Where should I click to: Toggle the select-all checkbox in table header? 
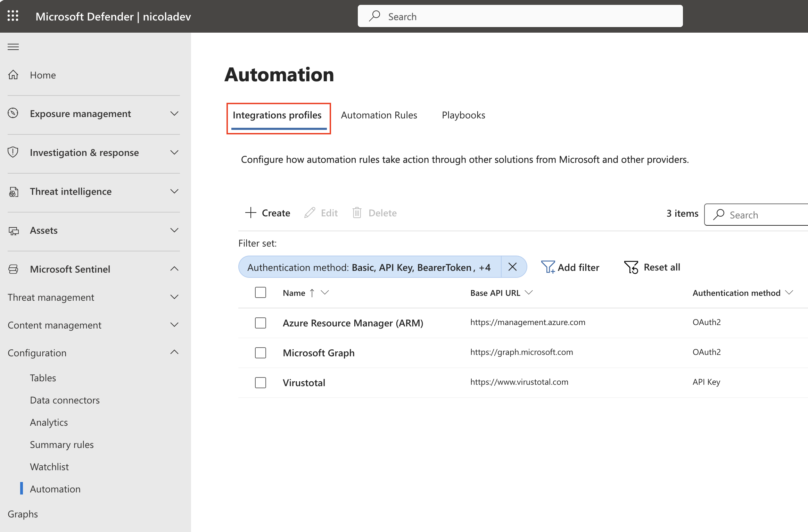[x=261, y=292]
